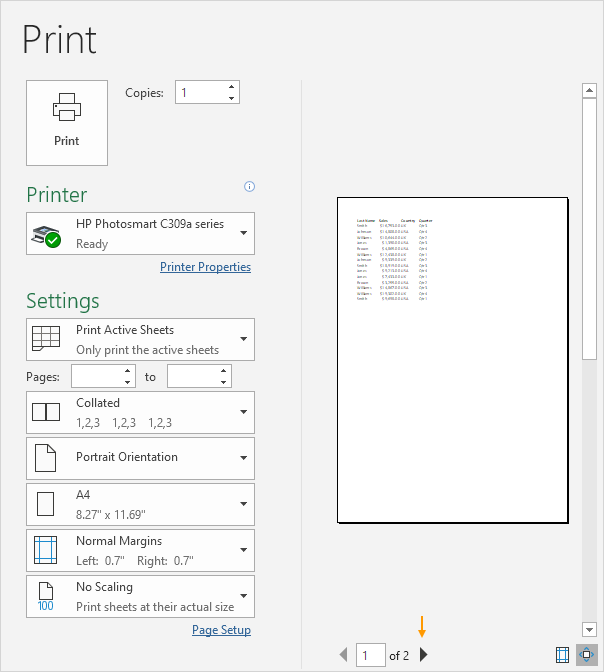Click the Pages start number field
The height and width of the screenshot is (672, 604).
pos(96,376)
